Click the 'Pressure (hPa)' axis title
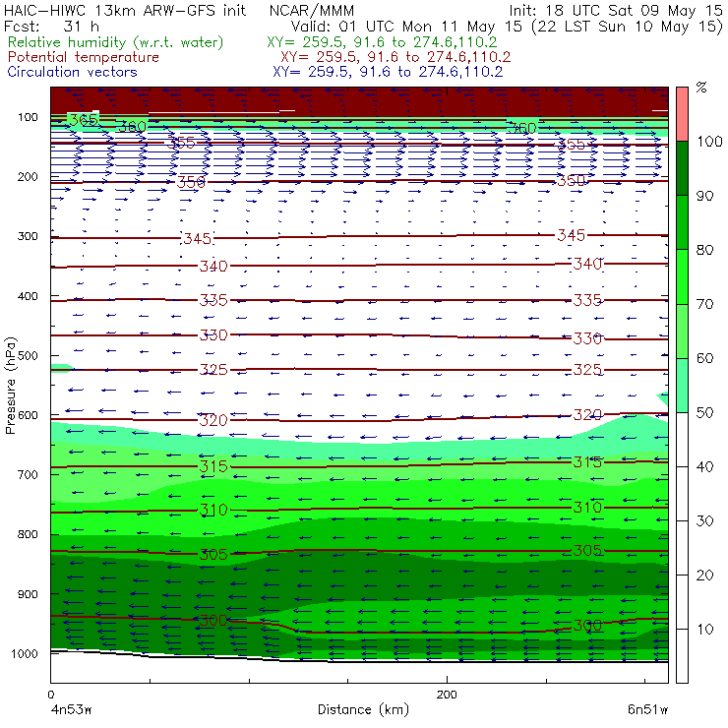This screenshot has width=728, height=728. (10, 386)
